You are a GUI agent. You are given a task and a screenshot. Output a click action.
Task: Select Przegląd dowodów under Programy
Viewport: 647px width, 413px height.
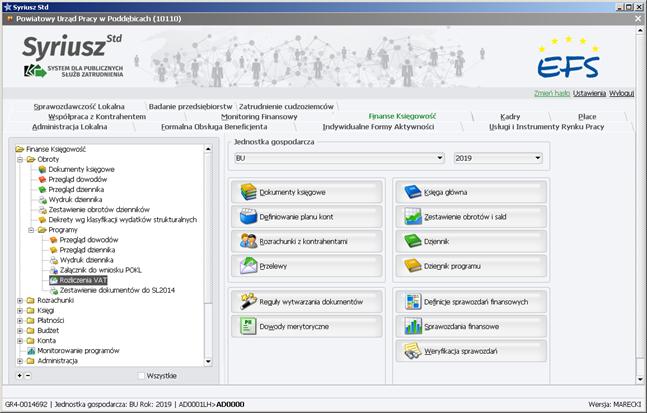(89, 240)
